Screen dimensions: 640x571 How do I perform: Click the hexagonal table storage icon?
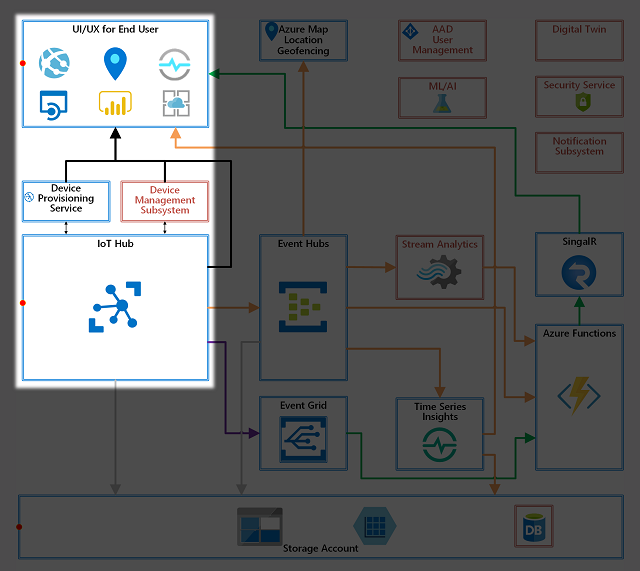pyautogui.click(x=375, y=526)
